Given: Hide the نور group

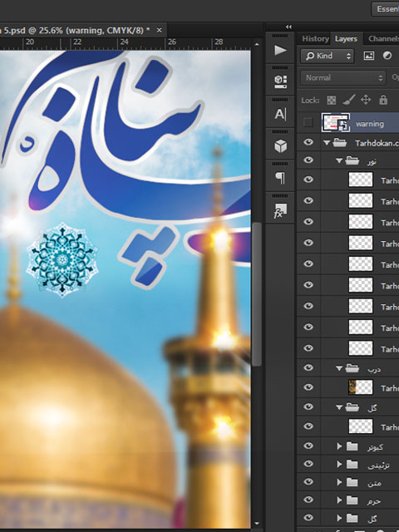Looking at the screenshot, I should coord(308,160).
